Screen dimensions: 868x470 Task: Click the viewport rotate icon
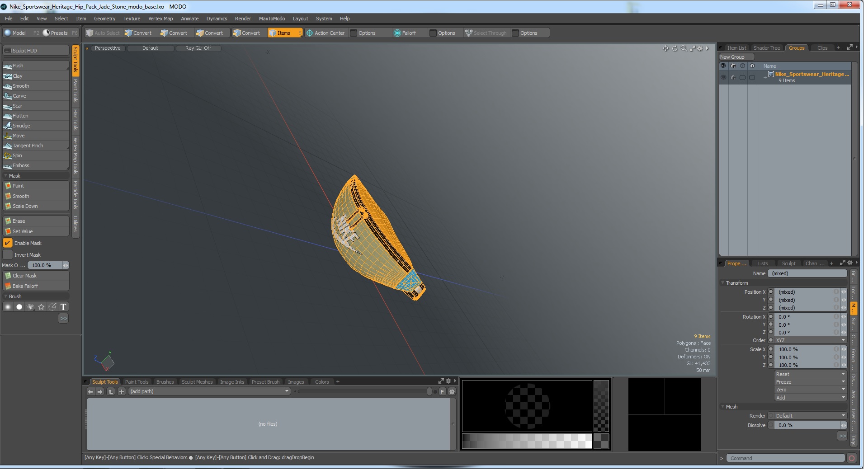(675, 48)
